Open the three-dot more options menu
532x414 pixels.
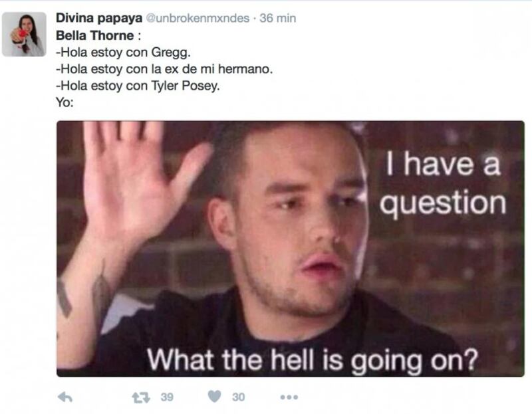pos(289,397)
